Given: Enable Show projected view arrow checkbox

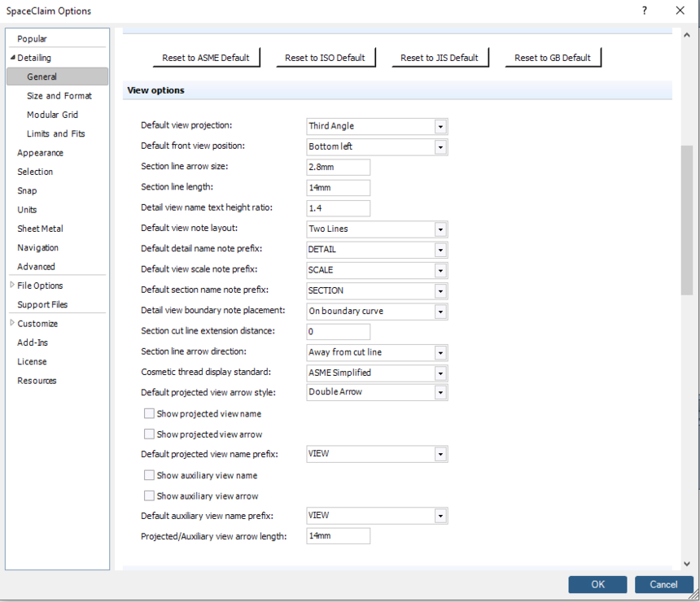Looking at the screenshot, I should point(149,434).
